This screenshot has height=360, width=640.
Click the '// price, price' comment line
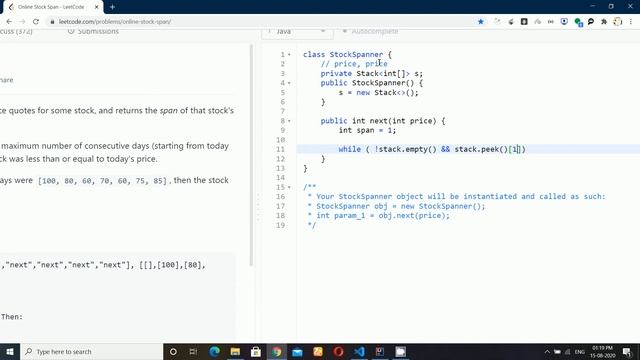click(x=354, y=64)
